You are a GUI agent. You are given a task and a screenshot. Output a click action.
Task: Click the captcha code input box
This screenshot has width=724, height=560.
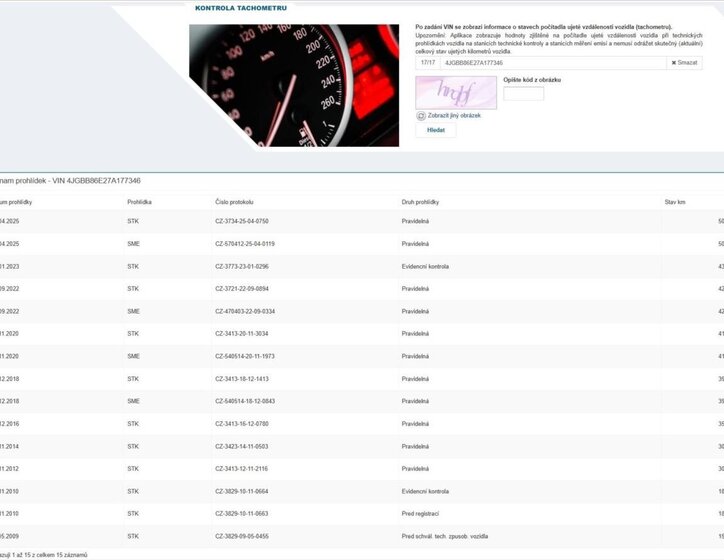click(523, 94)
